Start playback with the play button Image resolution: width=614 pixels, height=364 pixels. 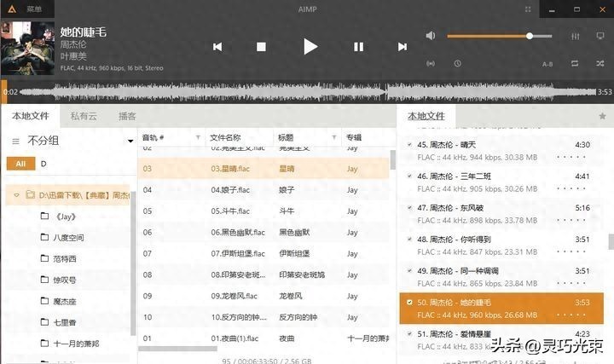pyautogui.click(x=310, y=47)
